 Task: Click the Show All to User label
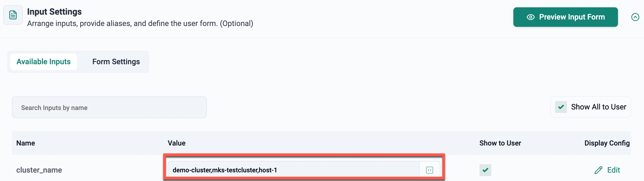pyautogui.click(x=598, y=107)
